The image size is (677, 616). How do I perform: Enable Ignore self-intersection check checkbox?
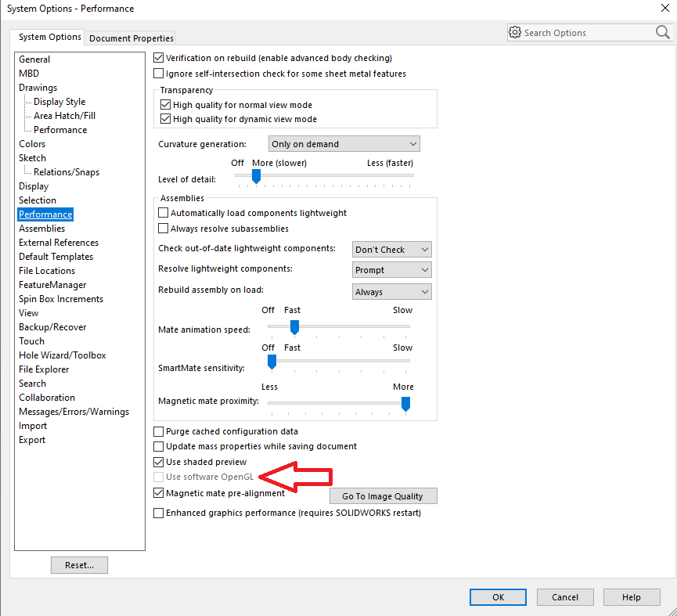[x=158, y=74]
